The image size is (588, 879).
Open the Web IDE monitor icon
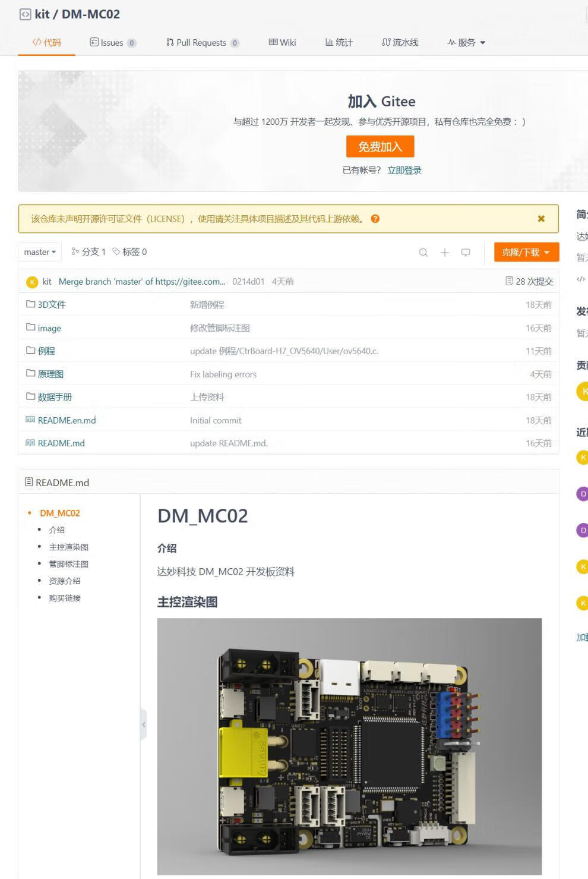coord(466,253)
